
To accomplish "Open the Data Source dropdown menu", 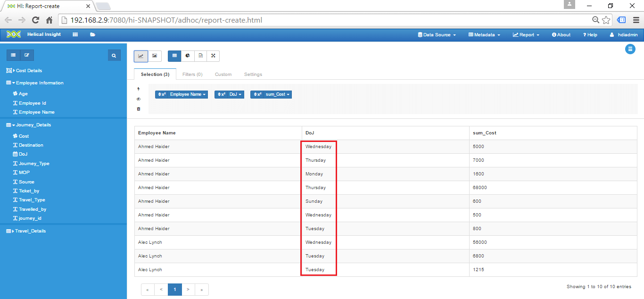I will [437, 35].
